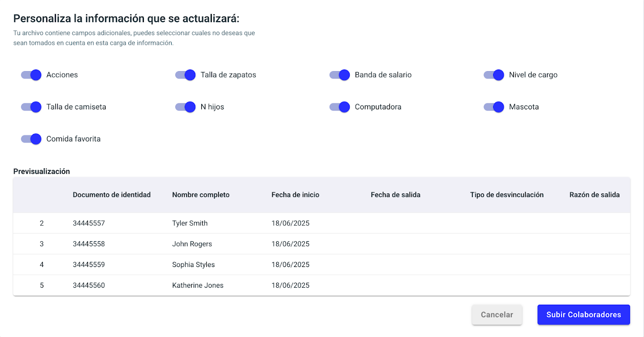The image size is (644, 337).
Task: Disable the Talla de camiseta toggle
Action: tap(31, 107)
